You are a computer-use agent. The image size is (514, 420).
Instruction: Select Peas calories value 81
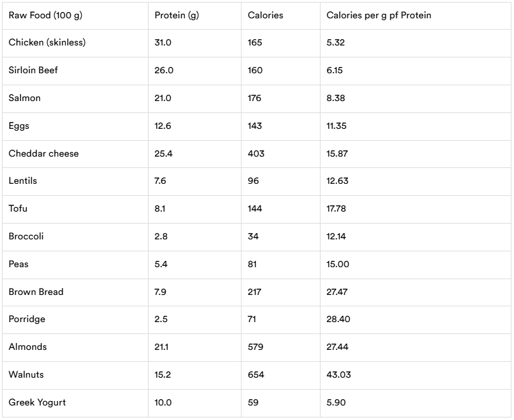tap(252, 264)
